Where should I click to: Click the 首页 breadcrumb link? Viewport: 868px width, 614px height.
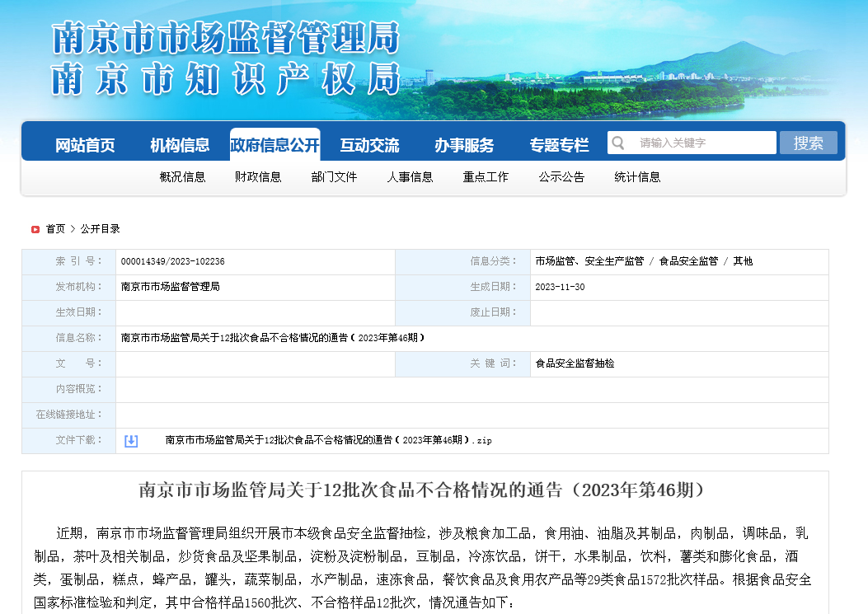55,229
